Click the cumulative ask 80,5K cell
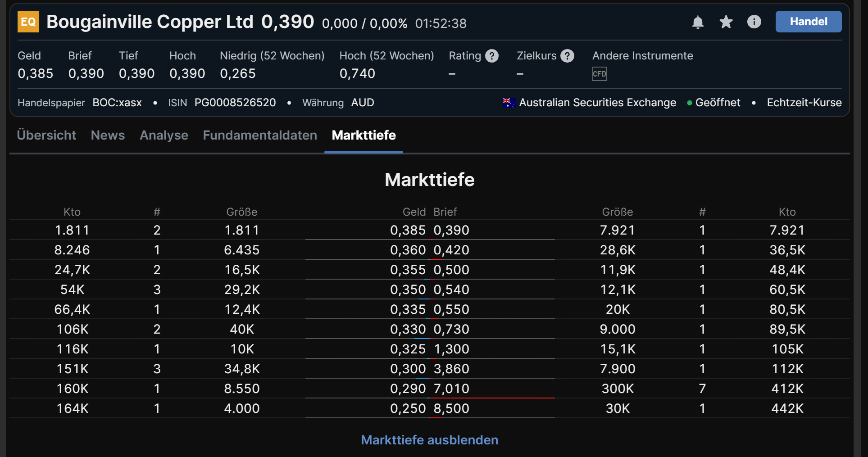 787,309
